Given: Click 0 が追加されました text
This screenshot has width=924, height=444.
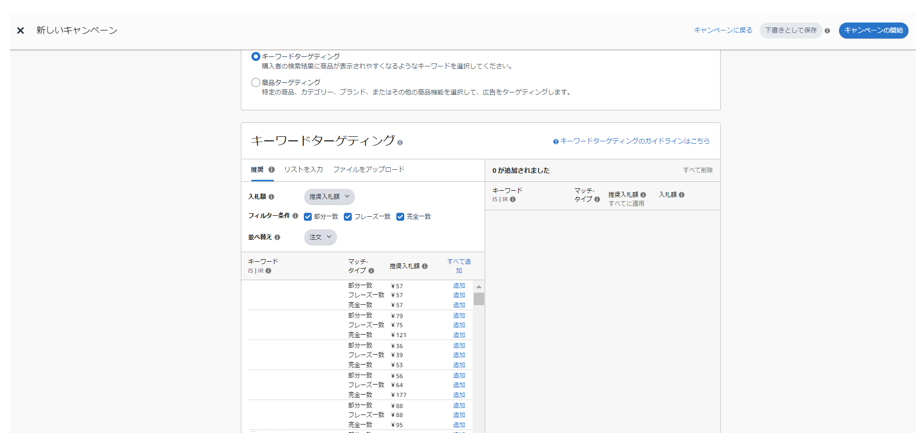Looking at the screenshot, I should pos(521,170).
